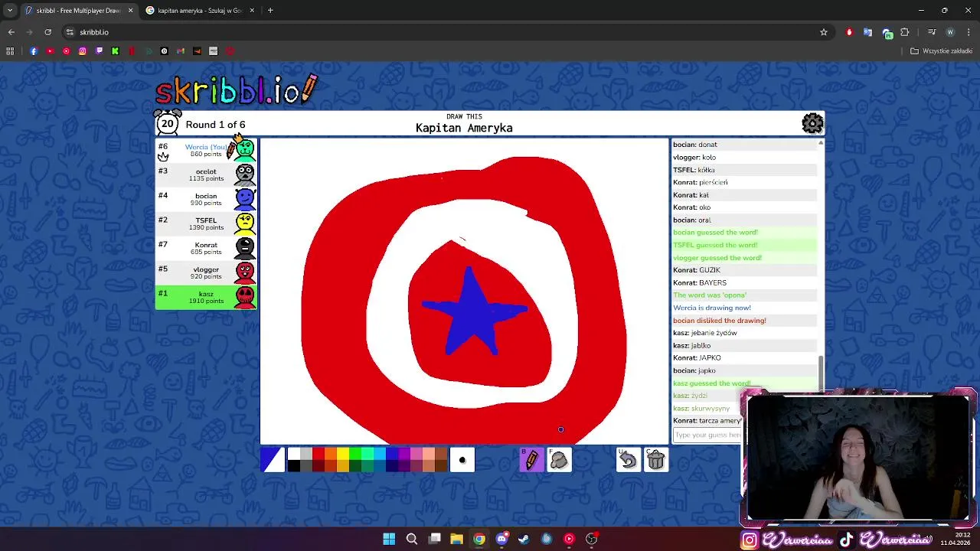Open skribbl settings gear icon
This screenshot has width=980, height=551.
click(x=812, y=123)
